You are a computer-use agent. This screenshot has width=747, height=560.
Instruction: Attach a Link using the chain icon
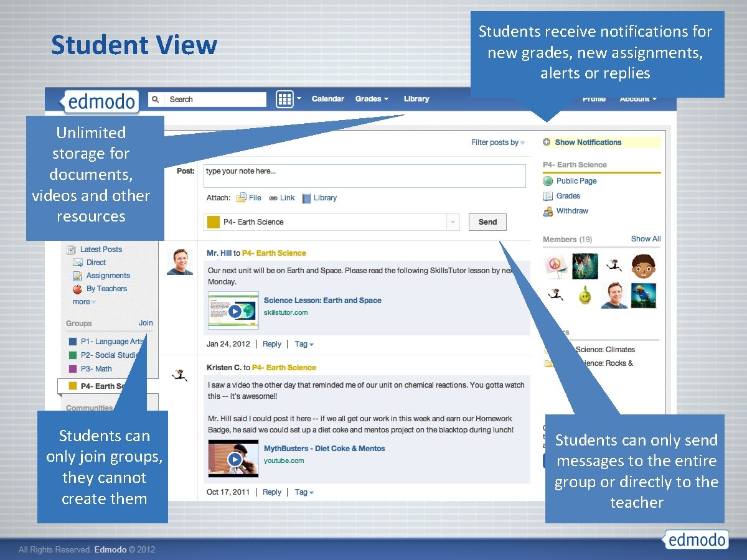point(273,198)
